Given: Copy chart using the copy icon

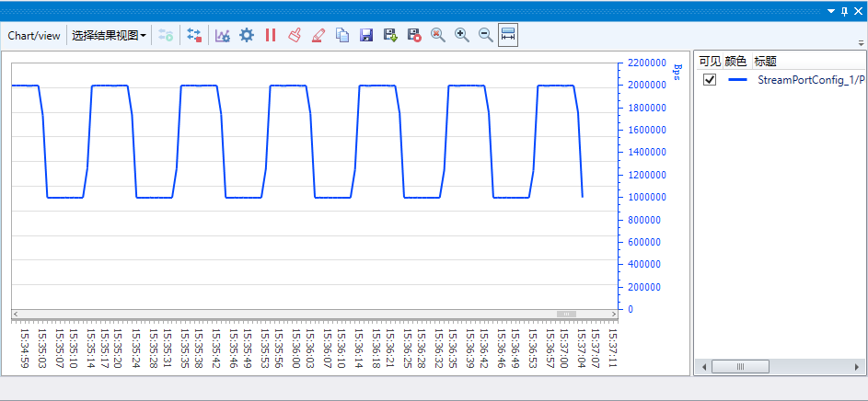Looking at the screenshot, I should [341, 35].
